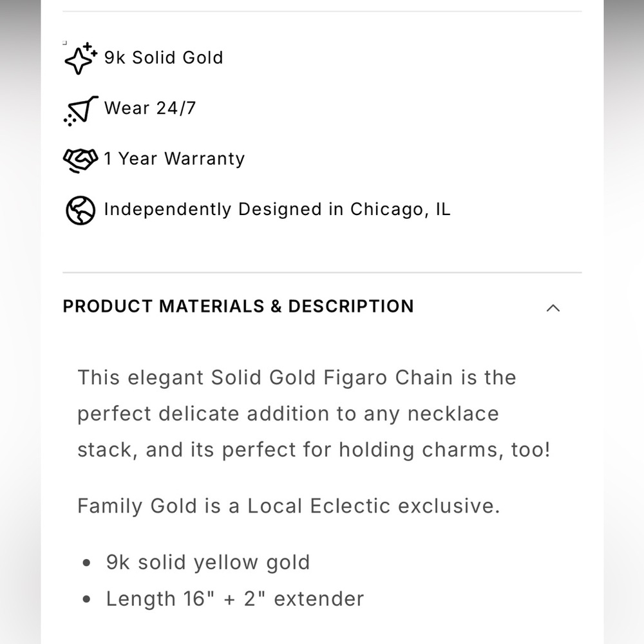The width and height of the screenshot is (644, 644).
Task: Click the "perfect delicate addition to any necklace" line
Action: click(x=288, y=413)
